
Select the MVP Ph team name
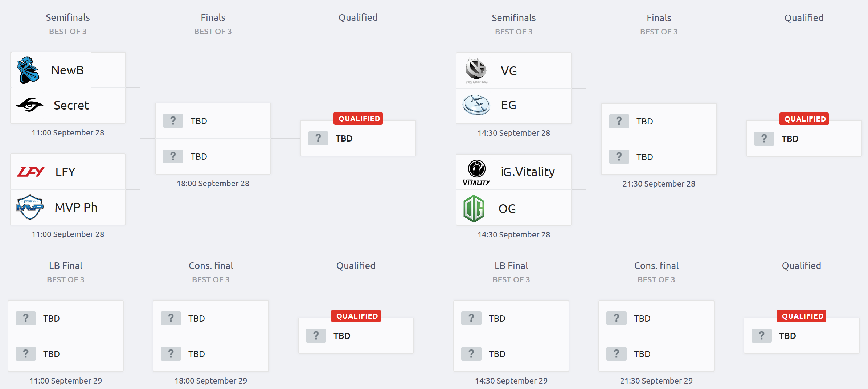(76, 207)
